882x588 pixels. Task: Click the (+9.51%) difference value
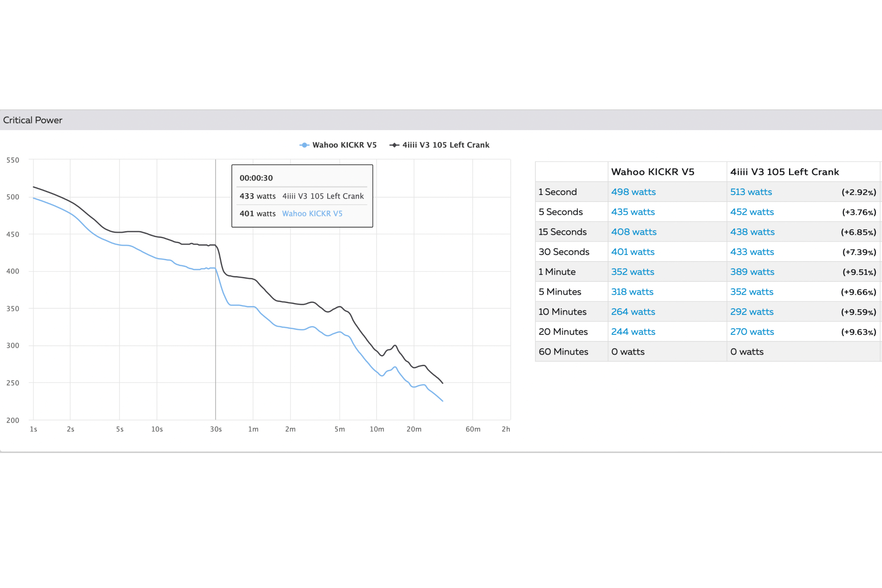(859, 272)
